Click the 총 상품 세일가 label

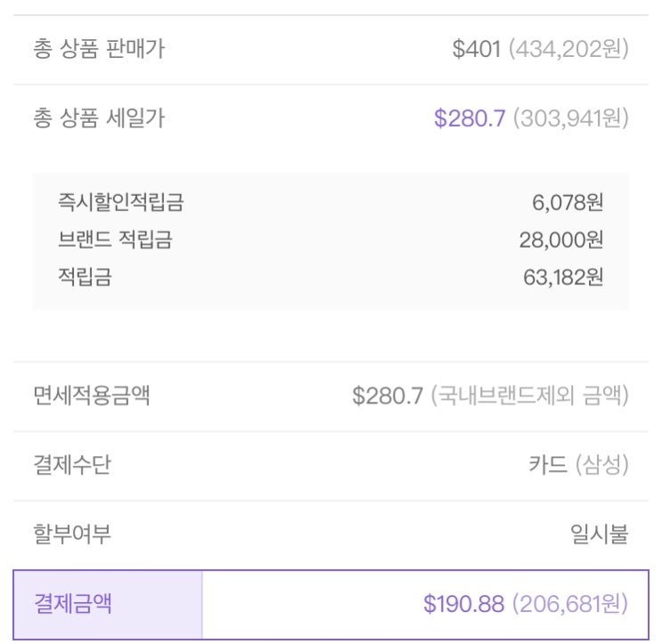tap(99, 118)
